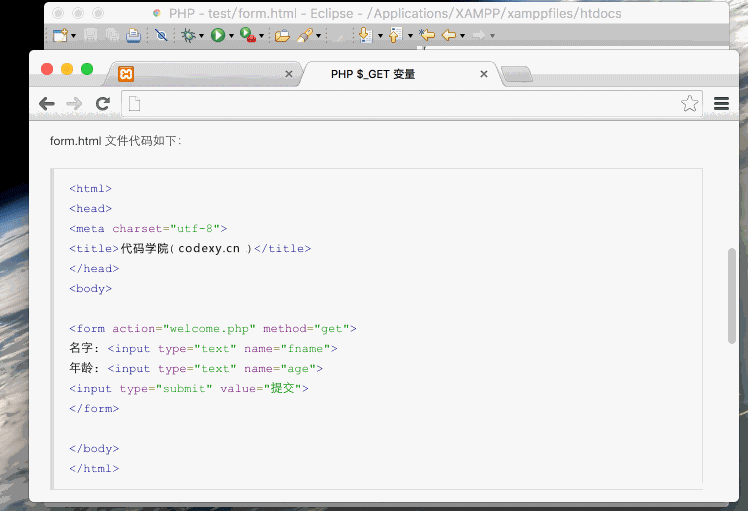The image size is (748, 511).
Task: Click the page vertical scrollbar thumb
Action: point(732,296)
